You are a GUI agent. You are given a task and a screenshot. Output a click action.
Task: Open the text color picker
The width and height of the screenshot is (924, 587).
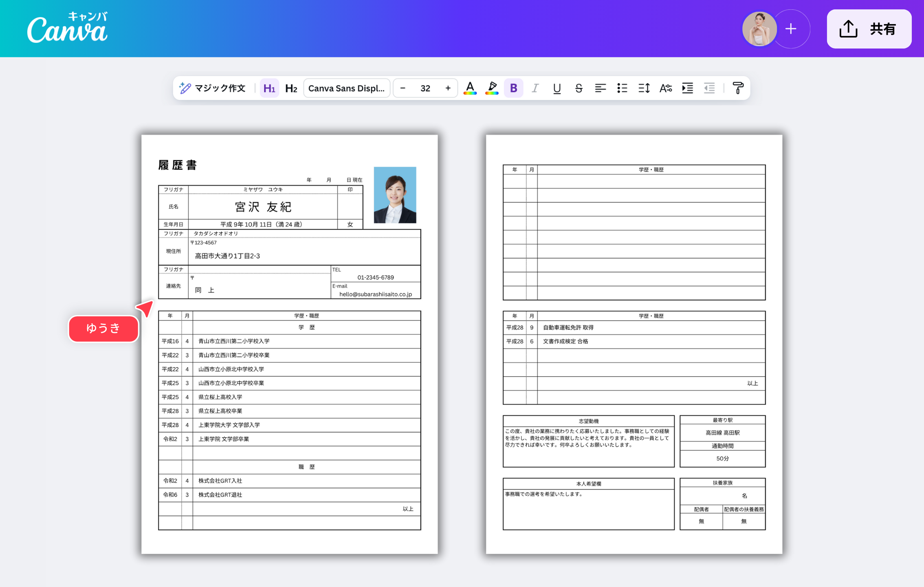pos(470,88)
